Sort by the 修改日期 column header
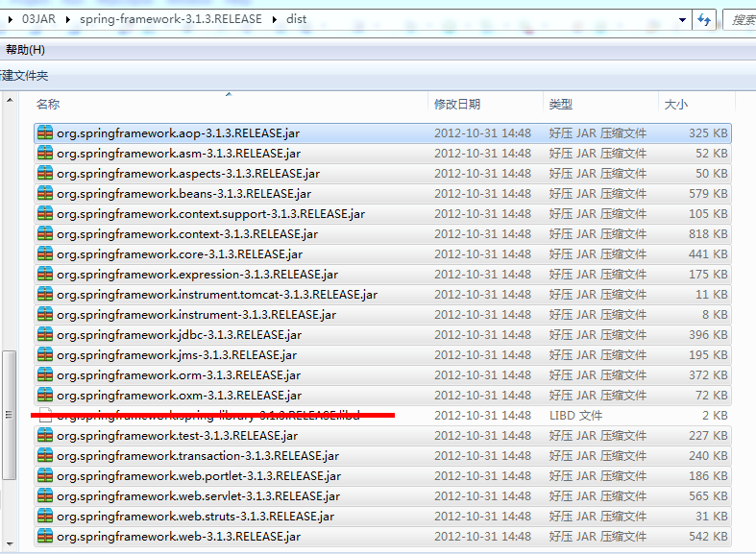 pos(485,104)
